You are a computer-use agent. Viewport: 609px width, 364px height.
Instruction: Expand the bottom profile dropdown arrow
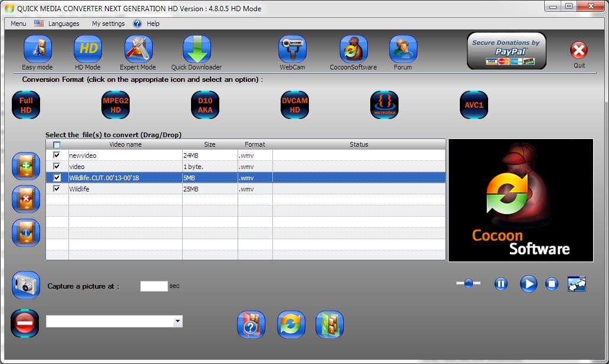pos(178,322)
